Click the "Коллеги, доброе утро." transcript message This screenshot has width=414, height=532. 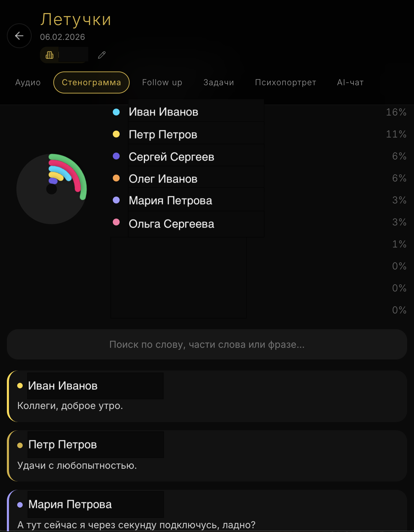[70, 406]
